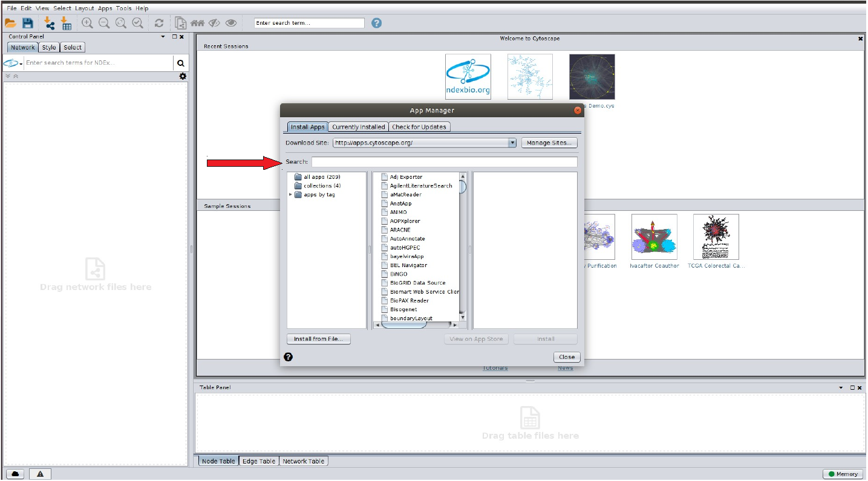Click the NDEx search magnifier icon
The width and height of the screenshot is (868, 481).
coord(180,63)
